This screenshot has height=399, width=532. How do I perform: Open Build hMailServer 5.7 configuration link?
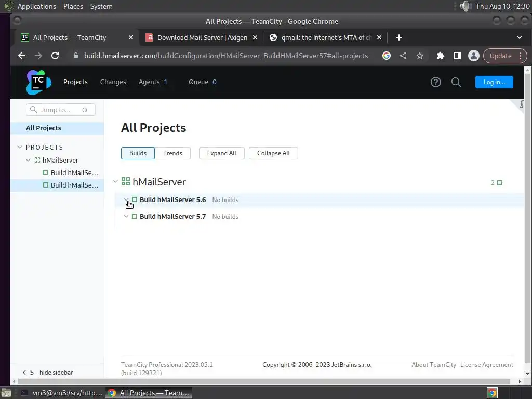tap(172, 217)
